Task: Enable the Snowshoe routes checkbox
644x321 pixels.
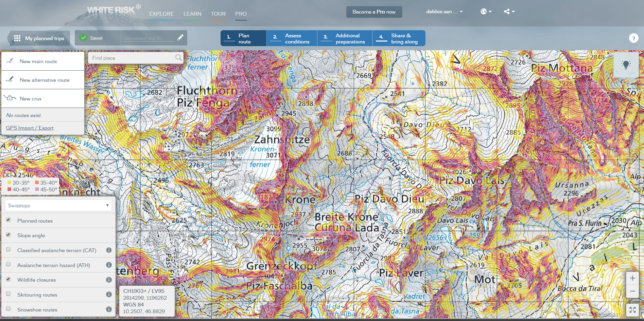Action: [8, 309]
